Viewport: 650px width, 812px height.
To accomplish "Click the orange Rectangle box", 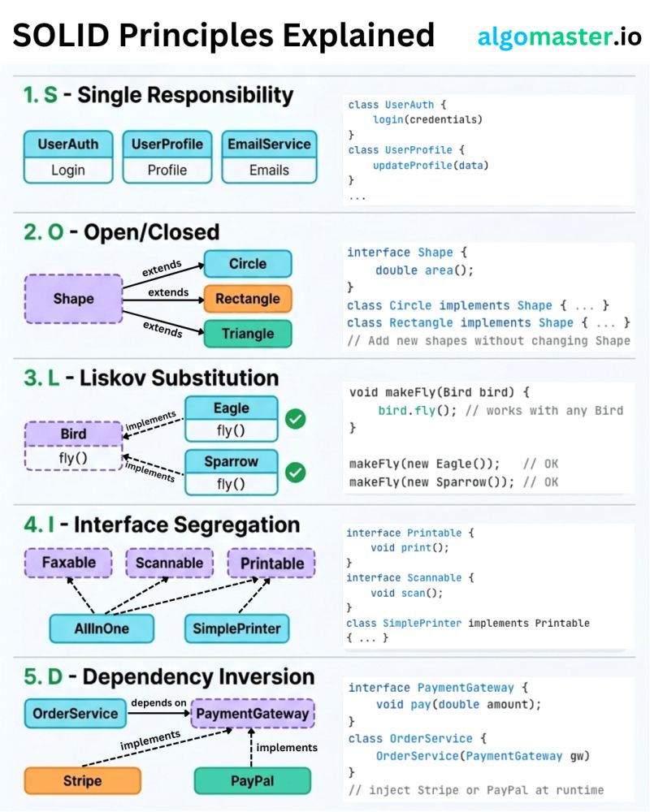I will 248,299.
